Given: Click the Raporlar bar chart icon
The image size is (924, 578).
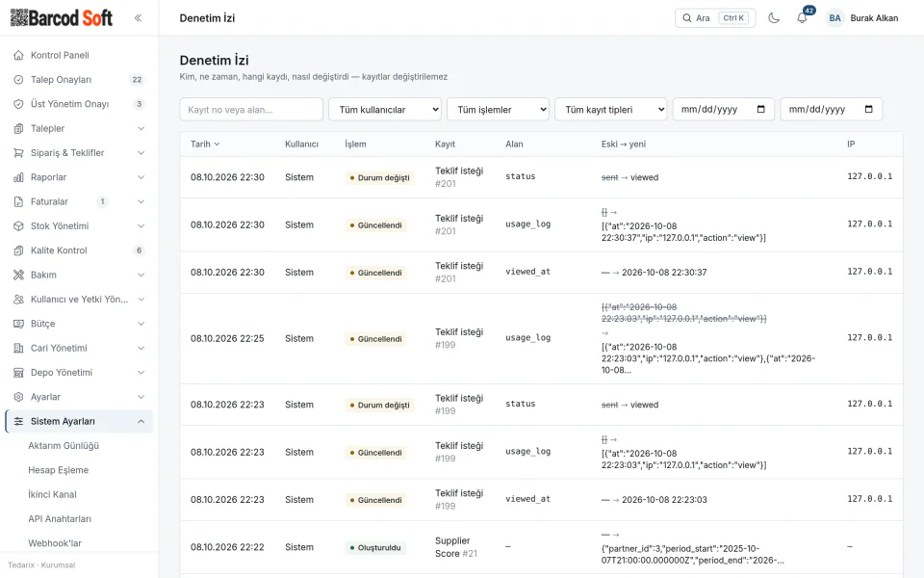Looking at the screenshot, I should pyautogui.click(x=19, y=177).
